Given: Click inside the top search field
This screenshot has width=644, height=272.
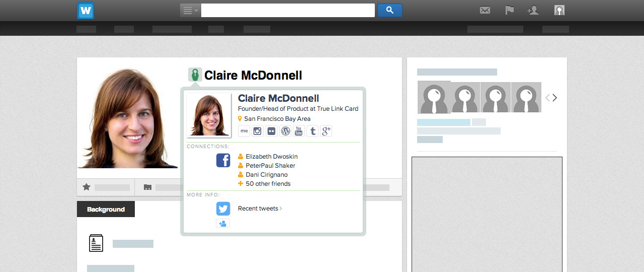Looking at the screenshot, I should coord(288,11).
